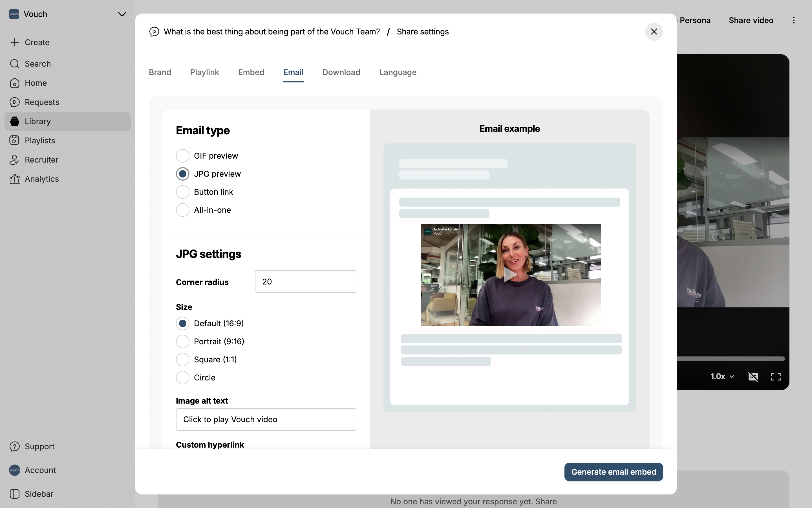Click the Analytics label in sidebar

[x=42, y=179]
